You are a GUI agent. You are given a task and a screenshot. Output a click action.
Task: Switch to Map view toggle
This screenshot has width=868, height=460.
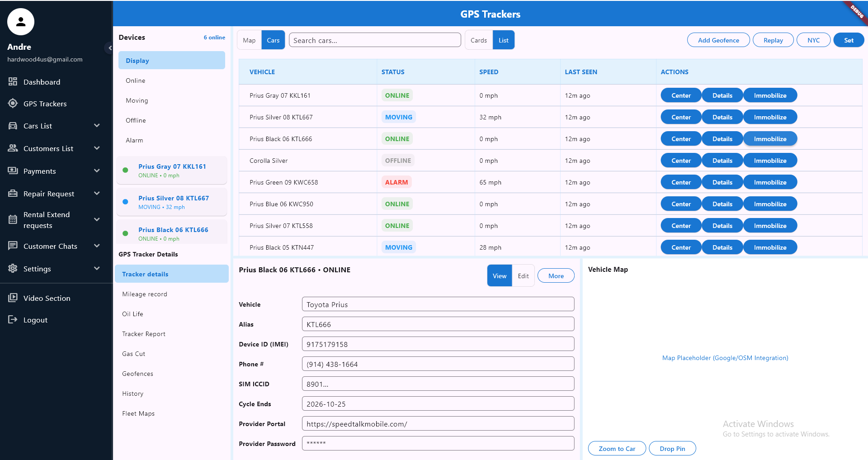pyautogui.click(x=249, y=40)
